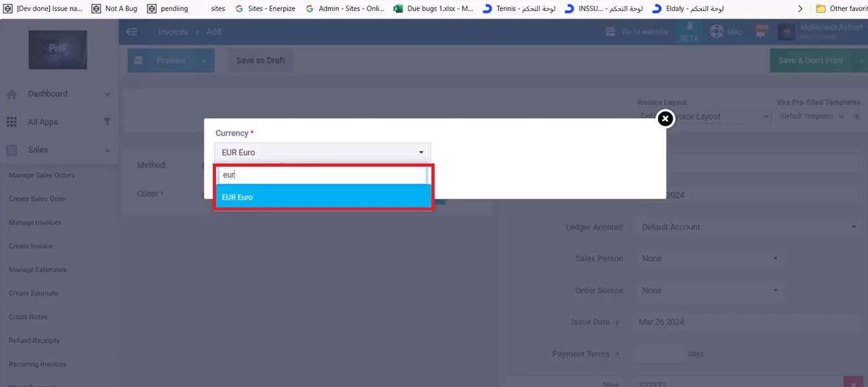This screenshot has width=868, height=387.
Task: Open Manage Invoices in the sidebar
Action: 35,223
